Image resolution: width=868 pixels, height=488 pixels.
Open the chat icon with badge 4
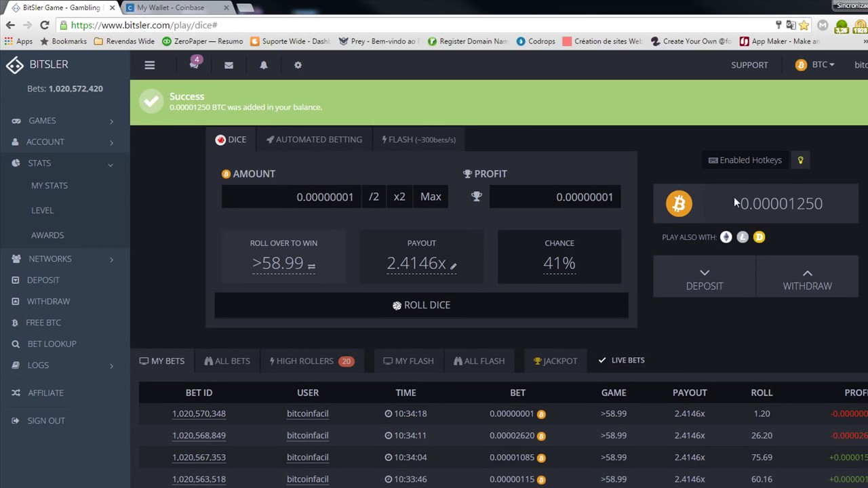point(195,64)
